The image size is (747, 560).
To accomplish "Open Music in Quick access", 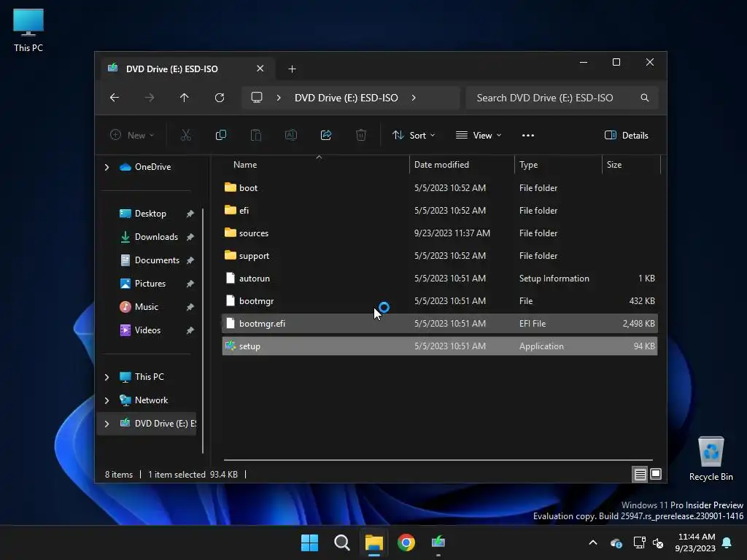I will click(146, 307).
